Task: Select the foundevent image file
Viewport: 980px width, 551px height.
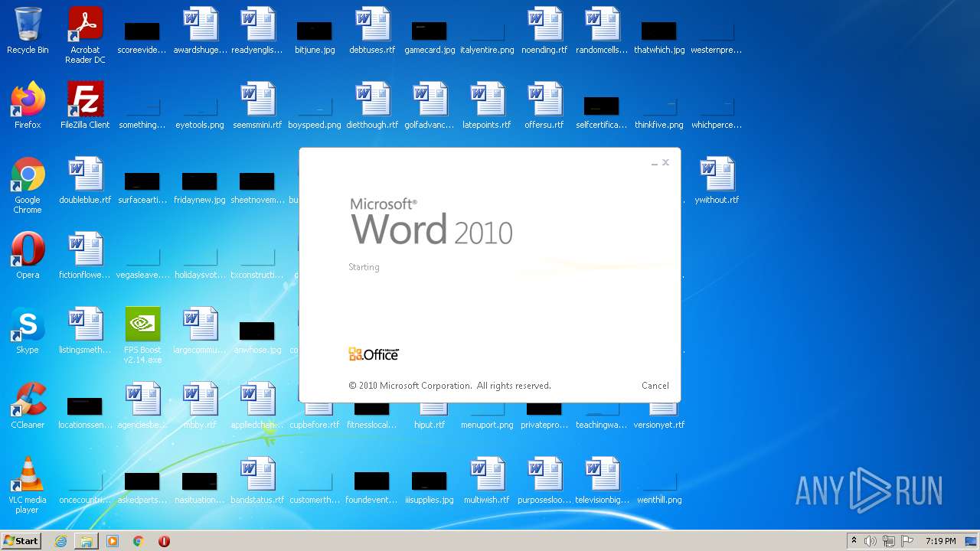Action: [x=372, y=487]
